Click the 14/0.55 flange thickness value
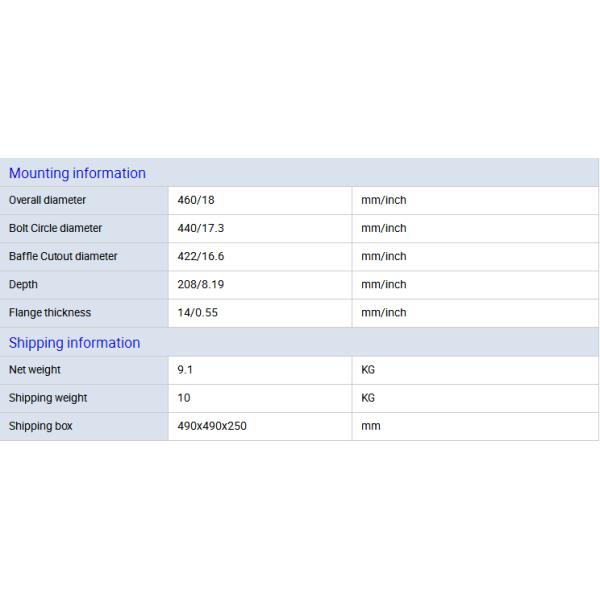 coord(196,312)
